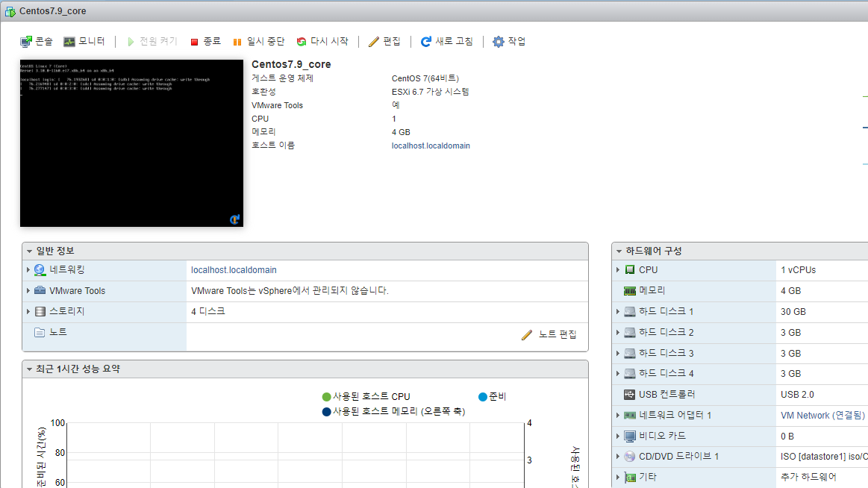Click the USB 컨트롤러 icon

point(629,395)
